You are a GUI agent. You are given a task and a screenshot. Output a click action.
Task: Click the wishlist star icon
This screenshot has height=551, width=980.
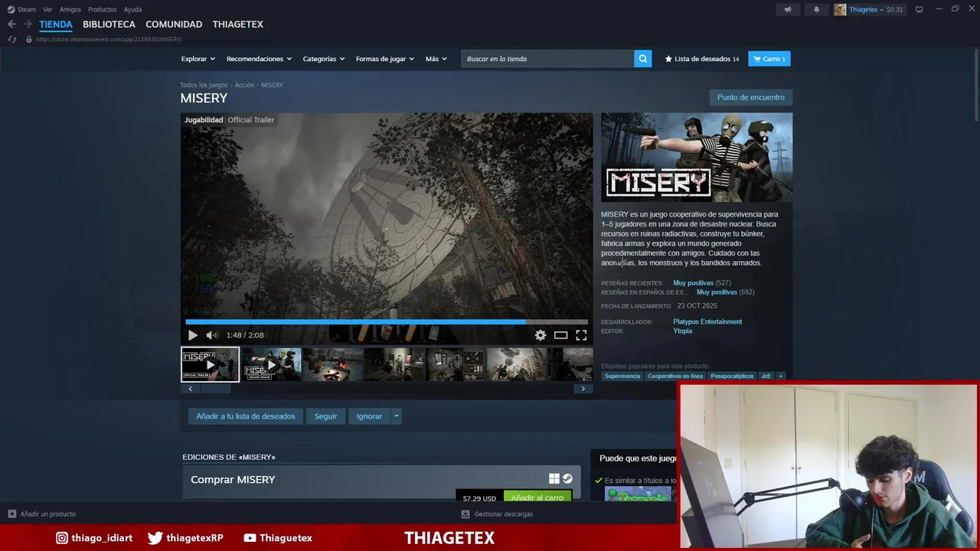click(x=668, y=59)
